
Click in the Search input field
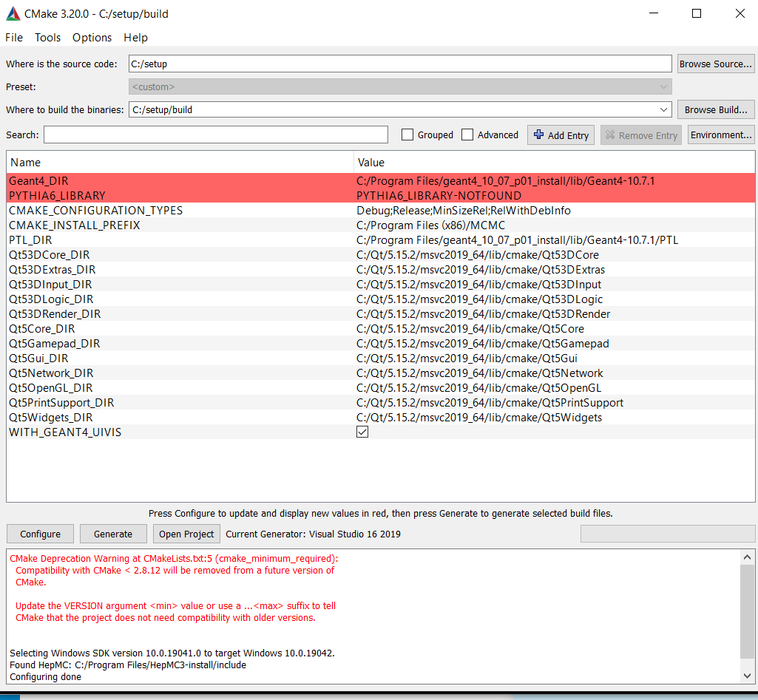click(215, 135)
